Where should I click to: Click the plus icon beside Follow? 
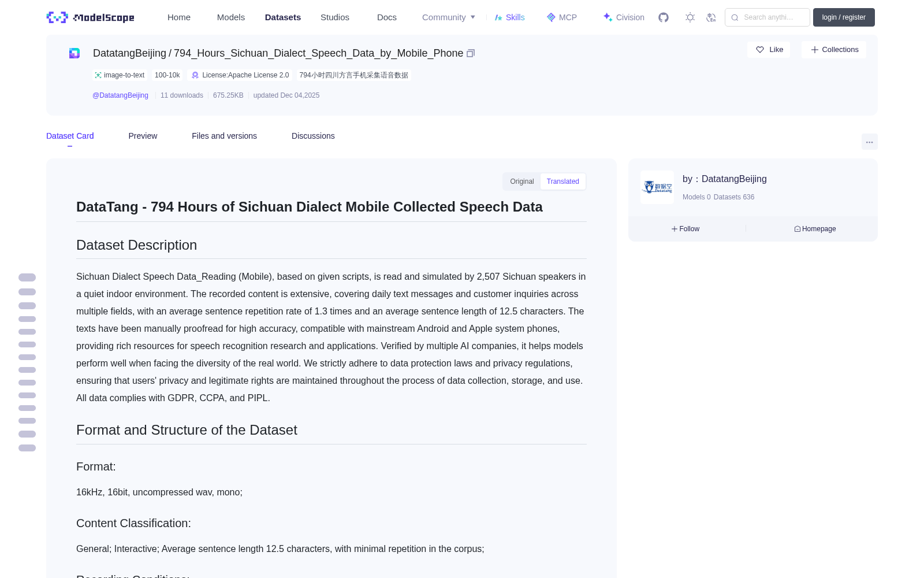tap(675, 229)
